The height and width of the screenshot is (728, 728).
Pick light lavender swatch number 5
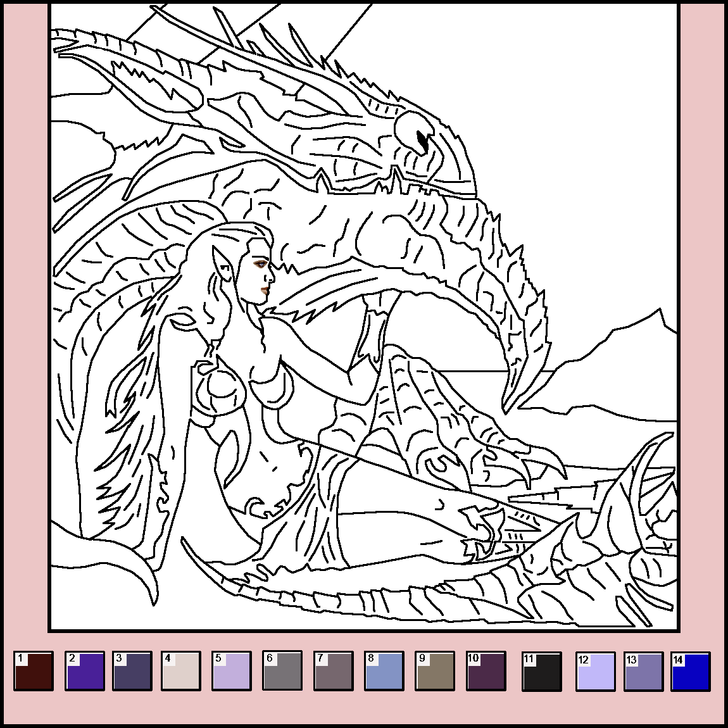coord(232,672)
